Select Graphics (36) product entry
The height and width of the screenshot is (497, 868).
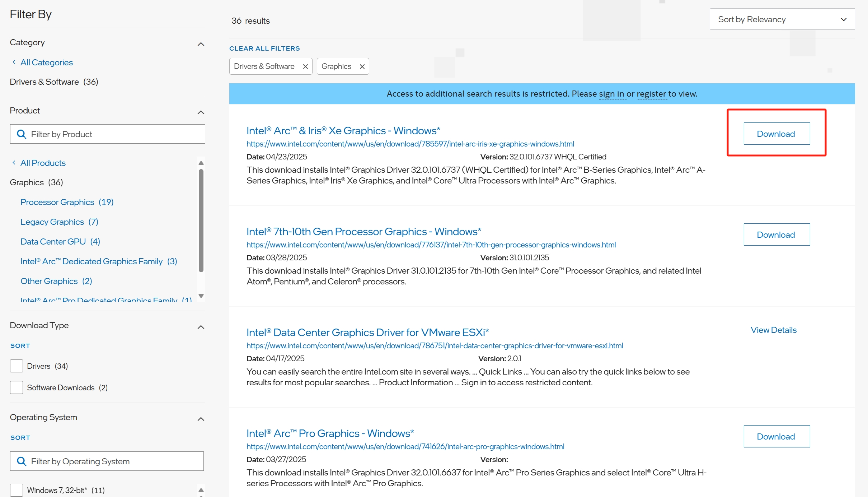click(x=36, y=182)
